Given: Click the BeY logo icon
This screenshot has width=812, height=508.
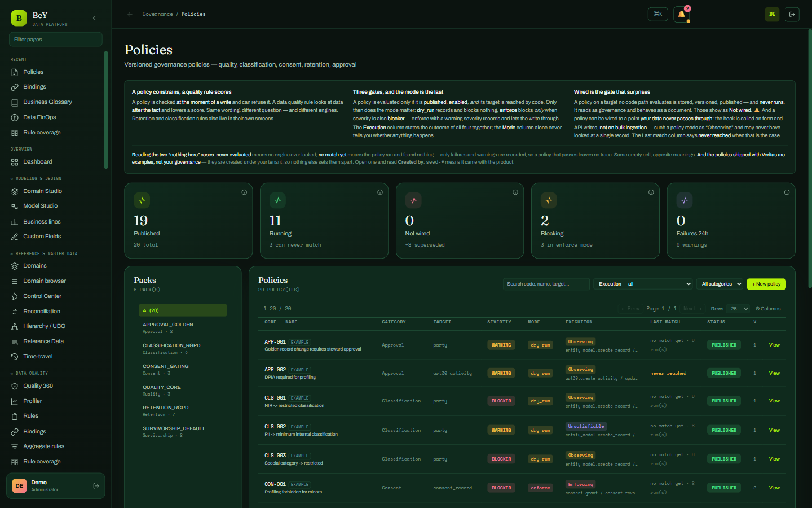Looking at the screenshot, I should (19, 18).
